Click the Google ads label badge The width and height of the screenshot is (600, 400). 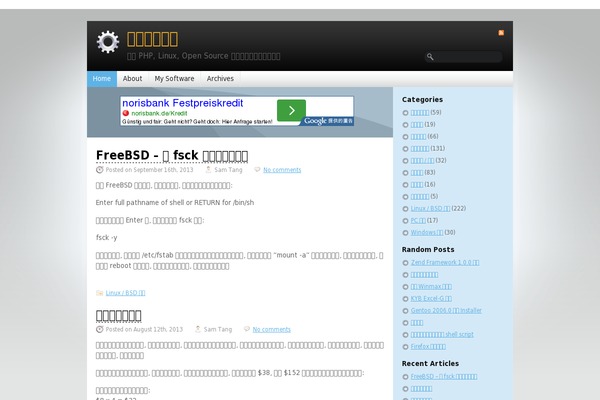[x=328, y=121]
